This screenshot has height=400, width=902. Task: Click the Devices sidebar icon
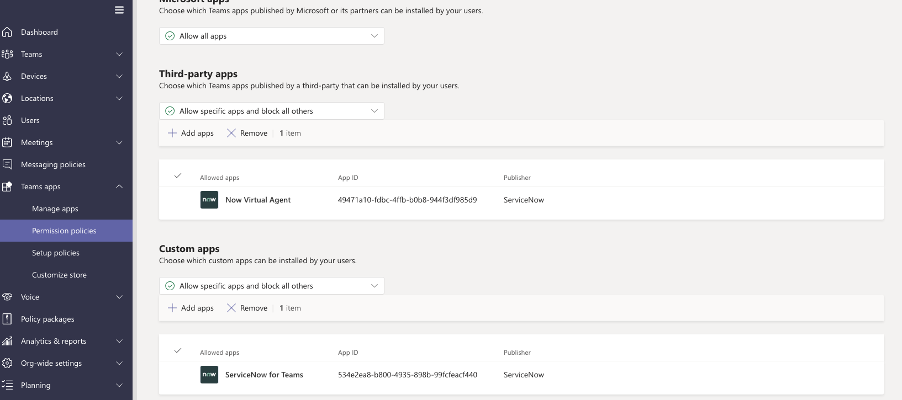pyautogui.click(x=7, y=76)
